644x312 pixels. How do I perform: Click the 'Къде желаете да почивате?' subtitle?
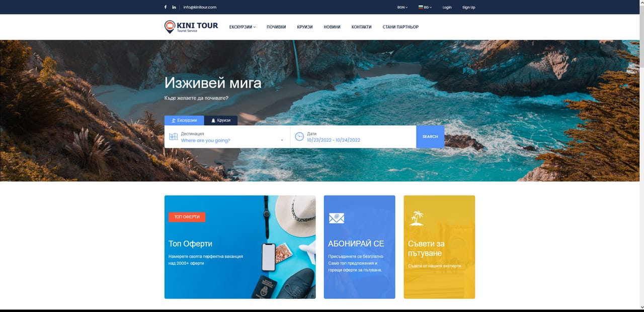pyautogui.click(x=196, y=98)
